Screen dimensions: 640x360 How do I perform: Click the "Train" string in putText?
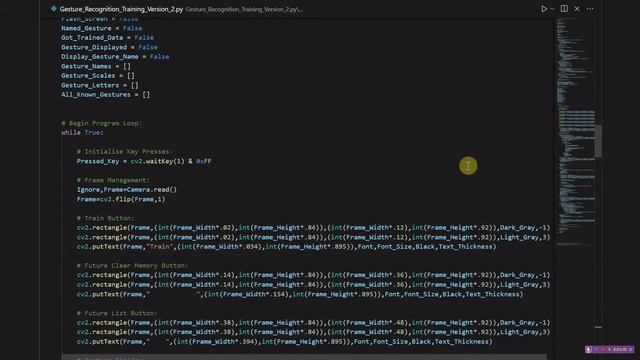click(160, 247)
